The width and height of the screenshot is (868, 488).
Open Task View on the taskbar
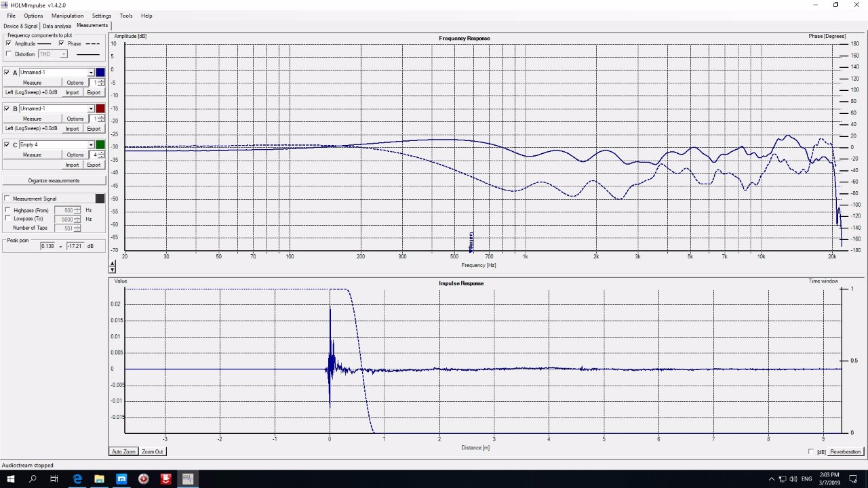click(x=54, y=479)
